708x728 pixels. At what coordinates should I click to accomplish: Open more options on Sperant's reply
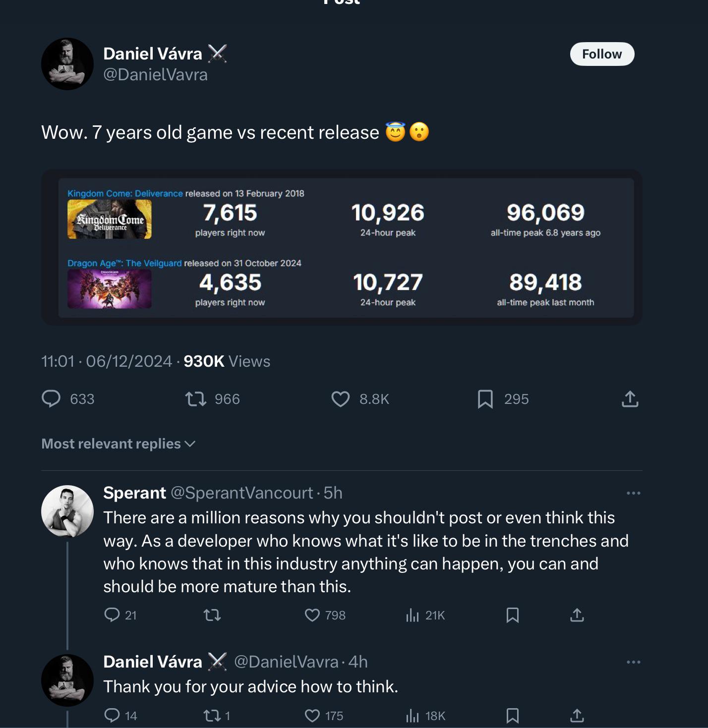(x=633, y=493)
